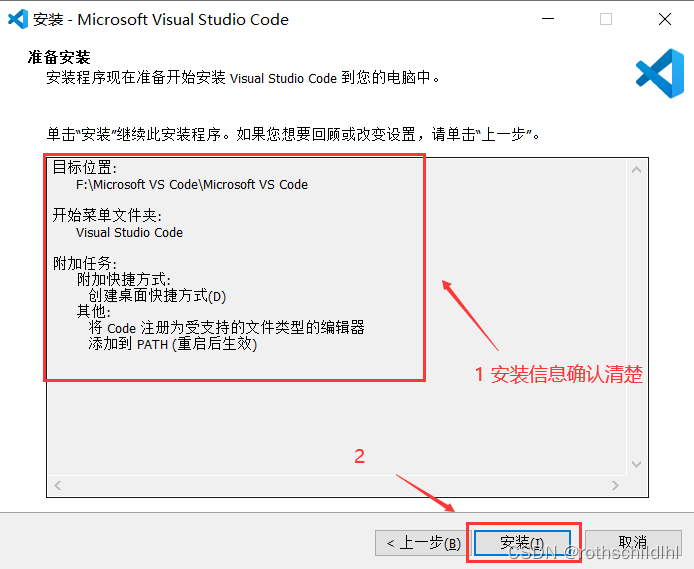Cancel setup with 取消 button
This screenshot has height=569, width=694.
coord(633,543)
